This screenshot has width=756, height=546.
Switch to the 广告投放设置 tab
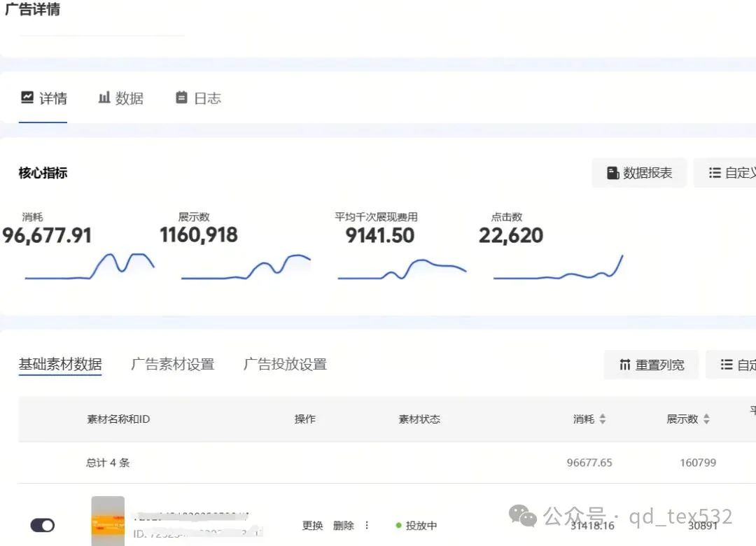[x=285, y=365]
